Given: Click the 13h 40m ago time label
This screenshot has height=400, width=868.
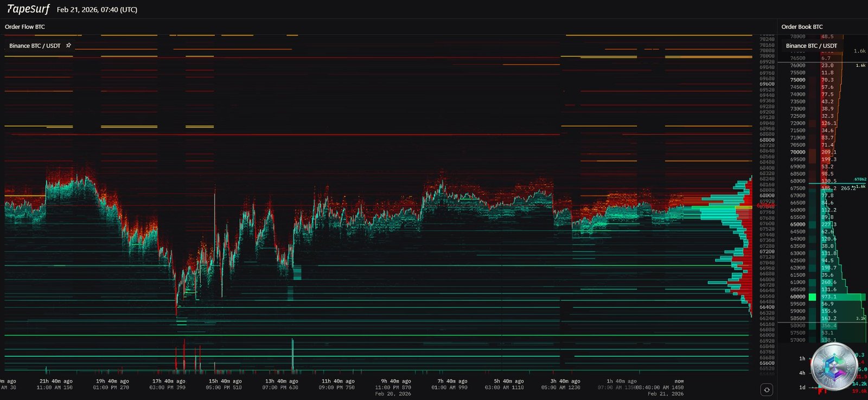Looking at the screenshot, I should (281, 381).
